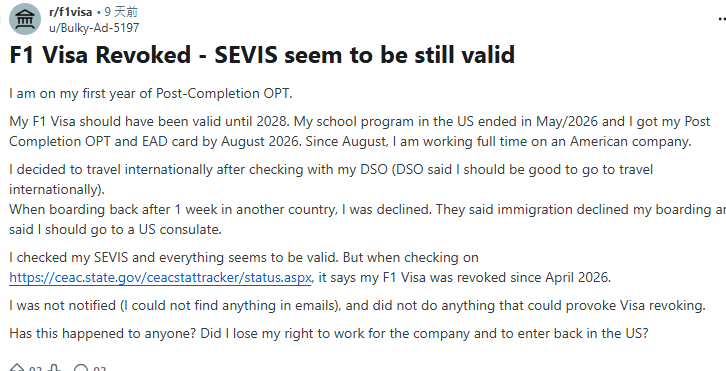Visit the u/Bulky-Ad-5197 user profile

click(94, 28)
